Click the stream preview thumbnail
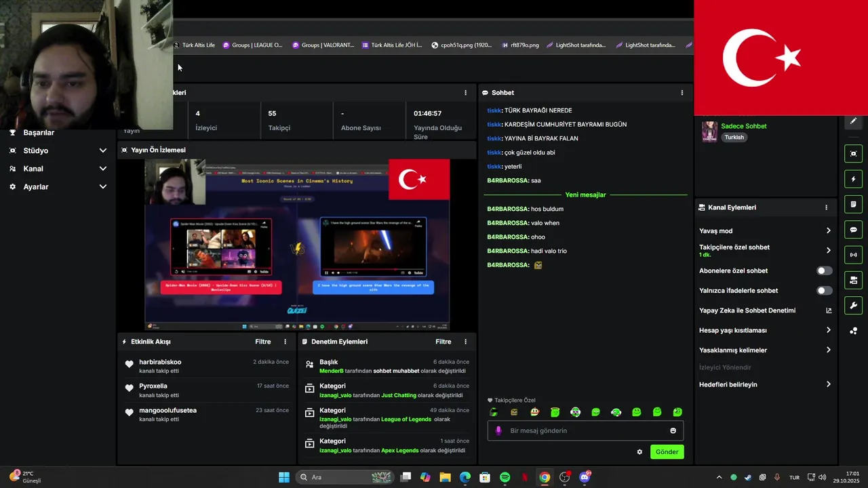Viewport: 868px width, 488px height. tap(297, 245)
